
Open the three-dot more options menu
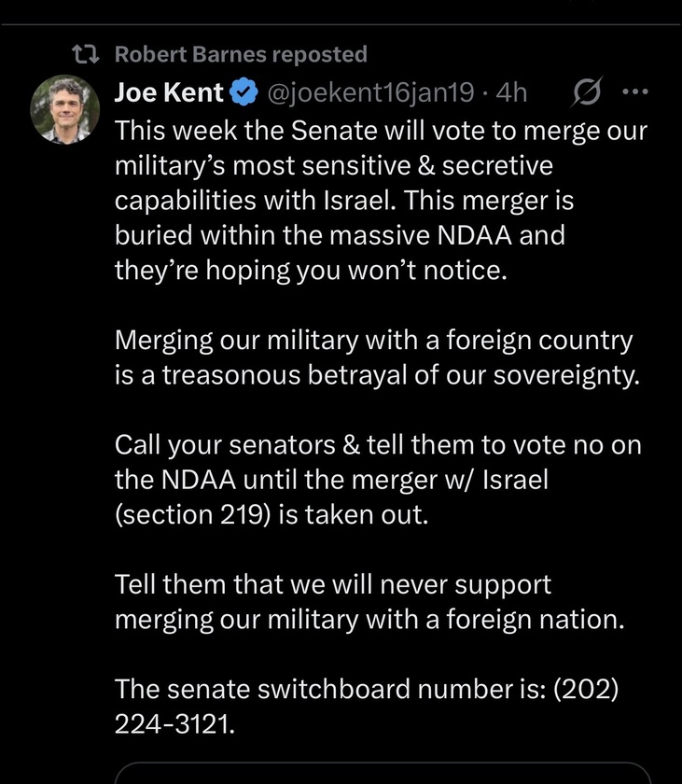coord(635,92)
